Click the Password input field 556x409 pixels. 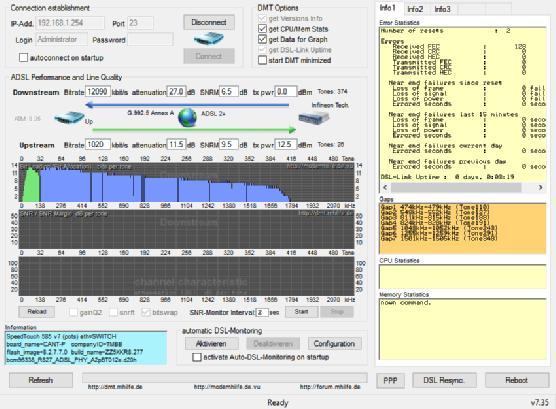(150, 39)
